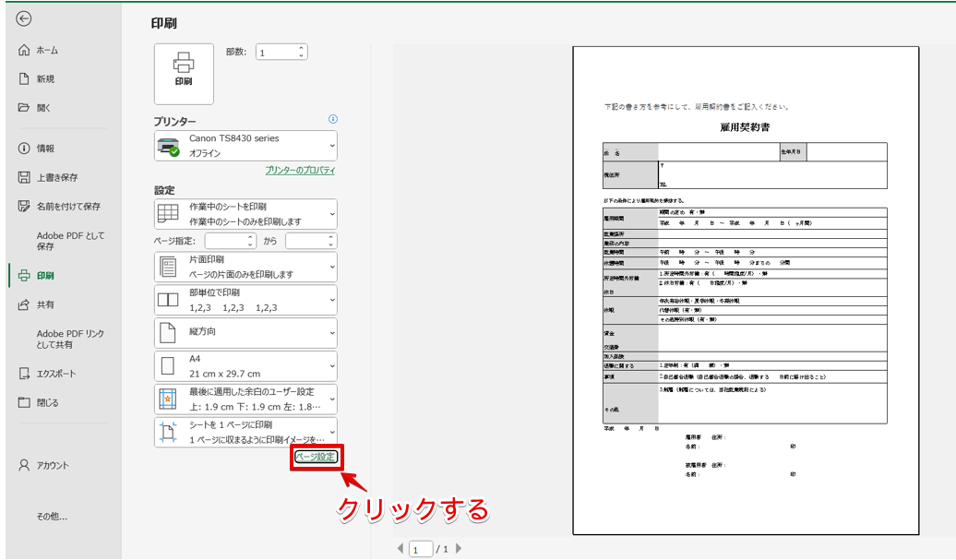Click the A4 paper size icon
This screenshot has height=560, width=956.
(168, 364)
